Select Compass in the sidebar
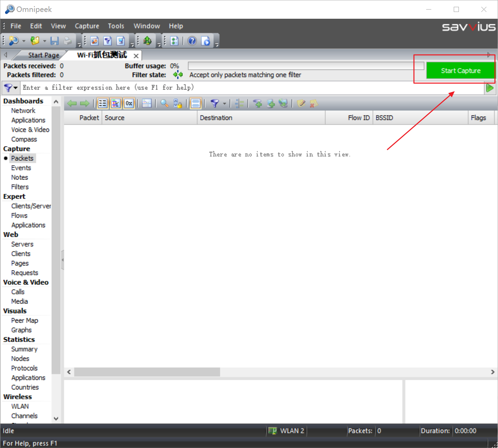The image size is (498, 448). 24,139
